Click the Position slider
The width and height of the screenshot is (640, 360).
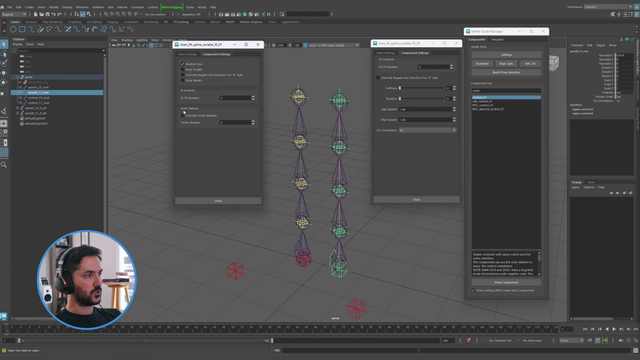tap(422, 99)
